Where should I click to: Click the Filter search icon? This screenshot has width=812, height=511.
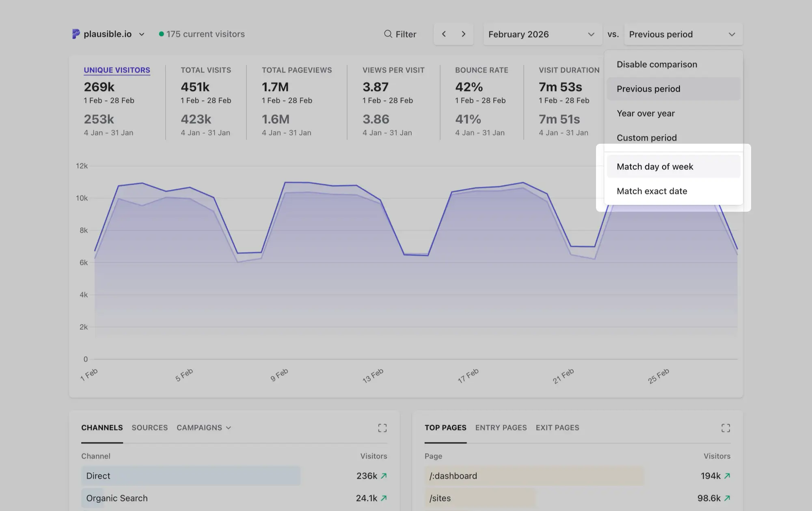coord(388,34)
